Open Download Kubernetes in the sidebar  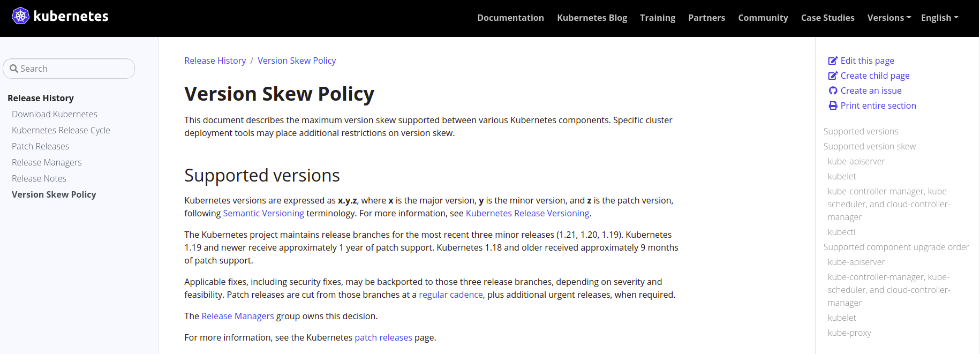(x=55, y=114)
